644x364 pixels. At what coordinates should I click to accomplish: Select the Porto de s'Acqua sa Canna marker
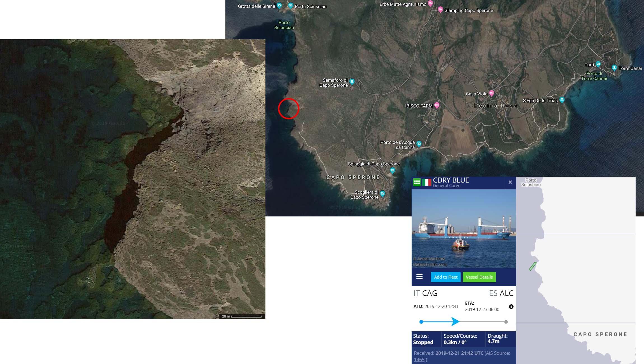(x=419, y=144)
